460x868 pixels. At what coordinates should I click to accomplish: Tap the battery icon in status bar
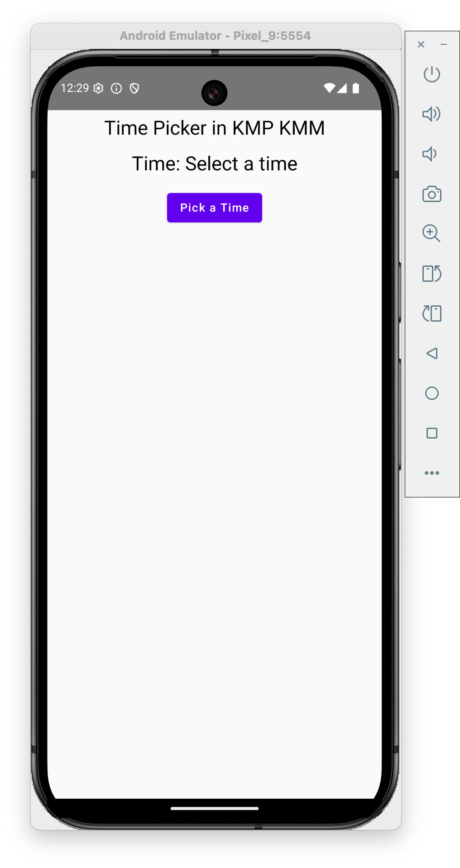click(x=356, y=88)
